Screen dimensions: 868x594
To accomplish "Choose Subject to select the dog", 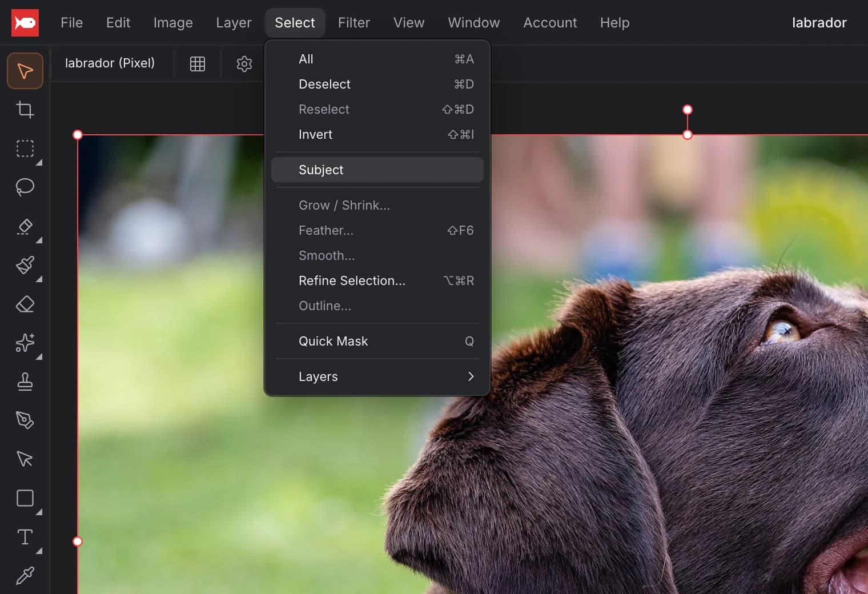I will click(377, 170).
